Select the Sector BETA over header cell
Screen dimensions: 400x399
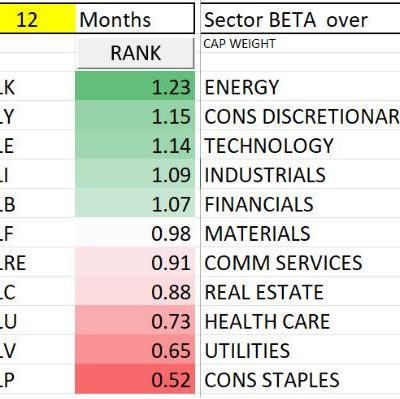[x=300, y=19]
